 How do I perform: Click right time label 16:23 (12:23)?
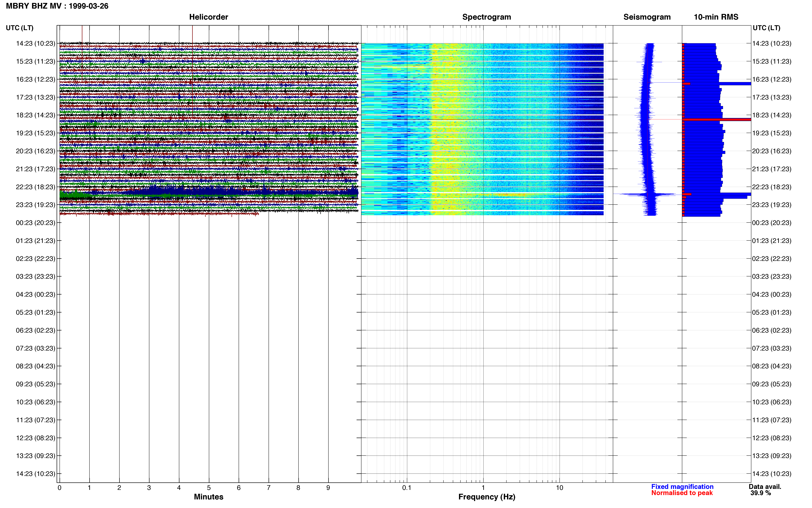pos(772,79)
